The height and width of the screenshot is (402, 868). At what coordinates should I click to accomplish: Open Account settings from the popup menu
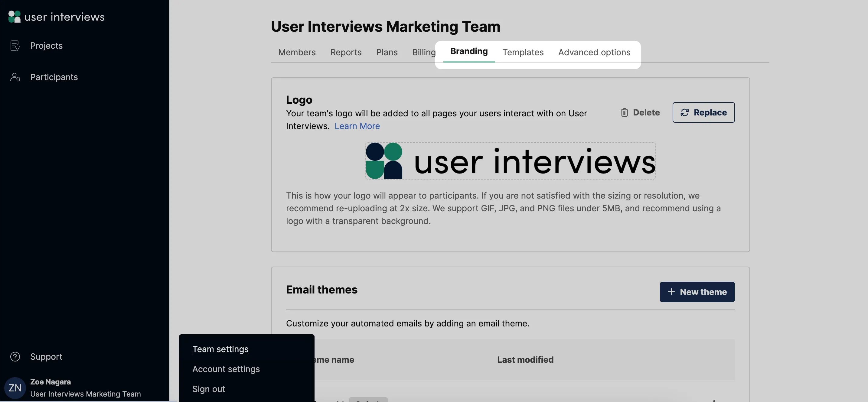click(x=226, y=369)
